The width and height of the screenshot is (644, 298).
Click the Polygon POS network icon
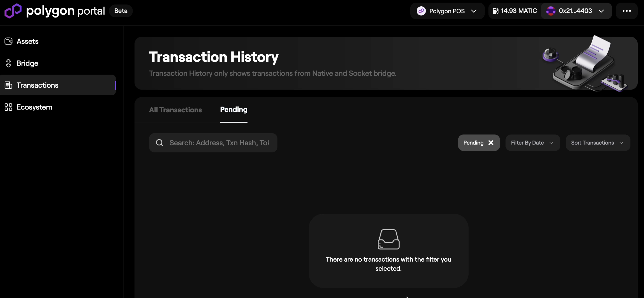421,11
